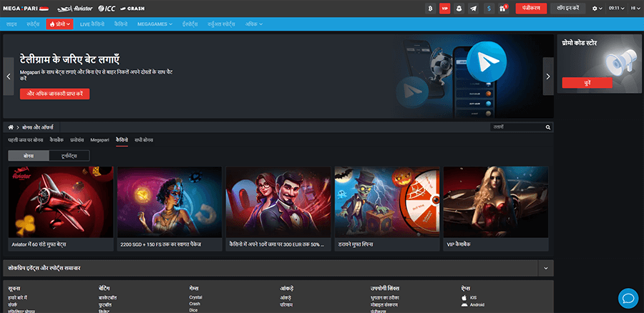Open the 09:11 time zone dropdown
Viewport: 644px width, 313px height.
point(617,8)
